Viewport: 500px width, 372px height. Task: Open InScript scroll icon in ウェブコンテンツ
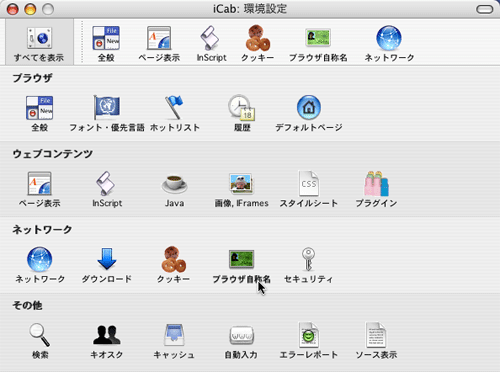pyautogui.click(x=106, y=183)
